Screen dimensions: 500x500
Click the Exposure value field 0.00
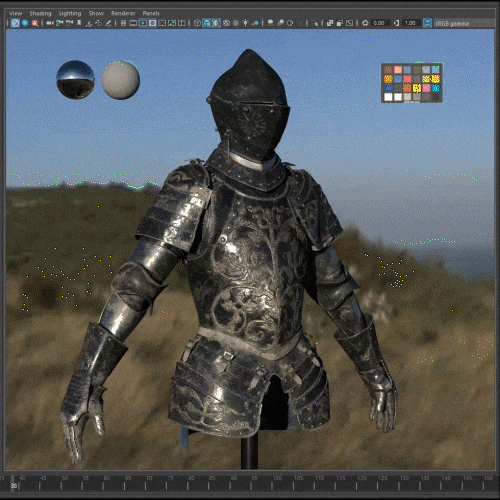tap(381, 23)
